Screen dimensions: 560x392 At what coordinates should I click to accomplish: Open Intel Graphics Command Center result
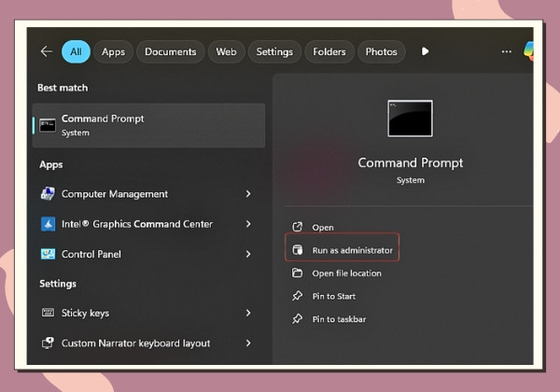coord(147,224)
